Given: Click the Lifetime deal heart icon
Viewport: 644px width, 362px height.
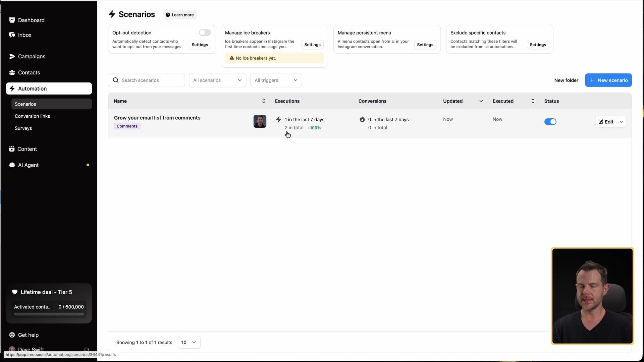Looking at the screenshot, I should [15, 292].
